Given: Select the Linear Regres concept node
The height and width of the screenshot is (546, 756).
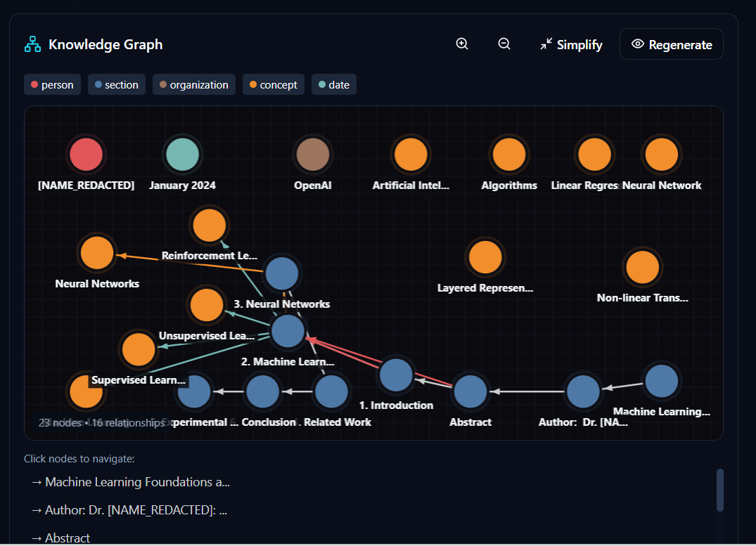Looking at the screenshot, I should (594, 154).
